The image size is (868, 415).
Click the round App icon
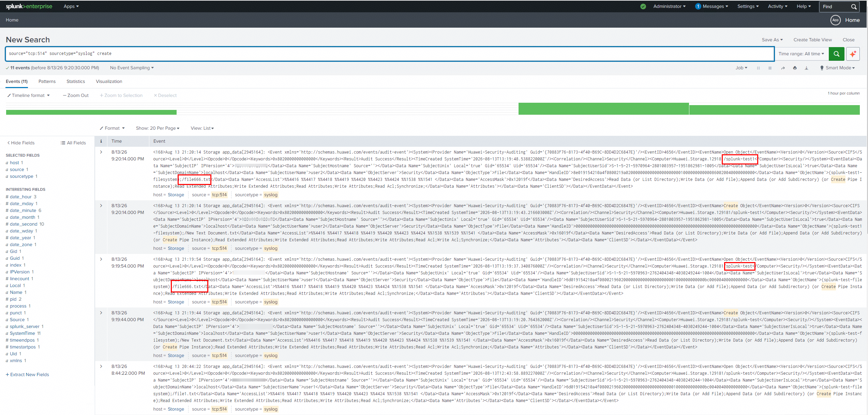tap(835, 20)
